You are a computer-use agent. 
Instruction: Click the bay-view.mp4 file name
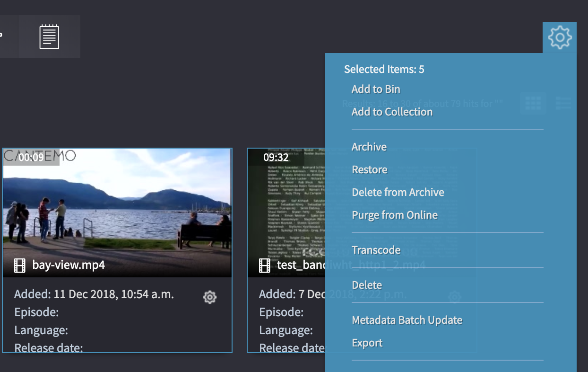click(69, 265)
